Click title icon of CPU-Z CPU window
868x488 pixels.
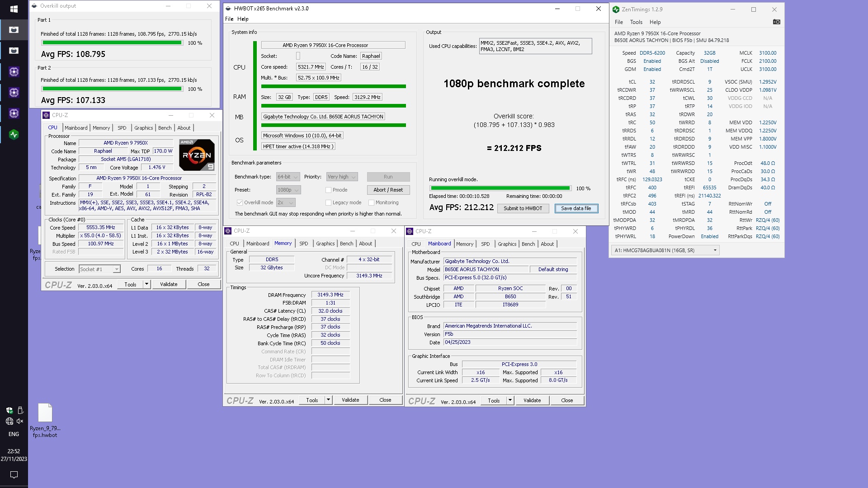[x=46, y=115]
